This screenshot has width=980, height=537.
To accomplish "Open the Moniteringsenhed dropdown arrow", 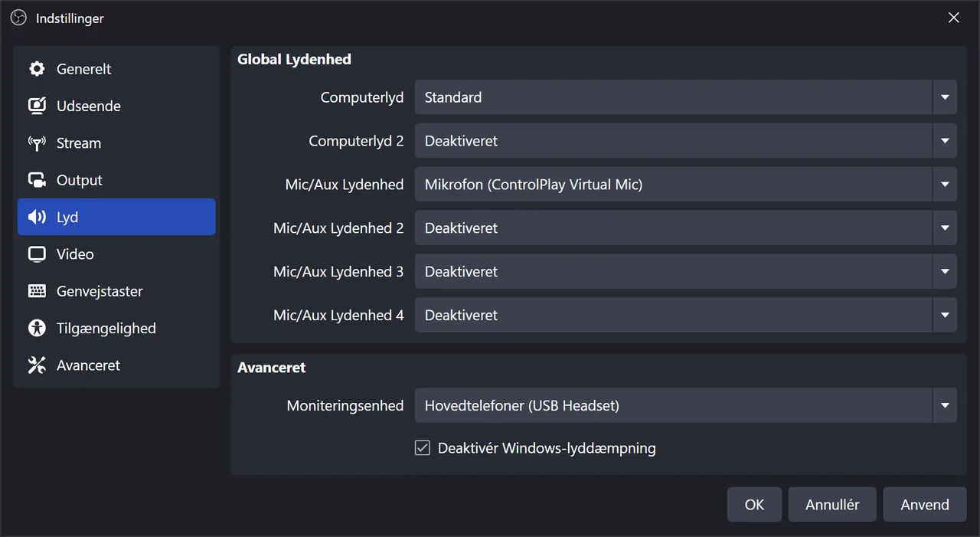I will pyautogui.click(x=945, y=405).
